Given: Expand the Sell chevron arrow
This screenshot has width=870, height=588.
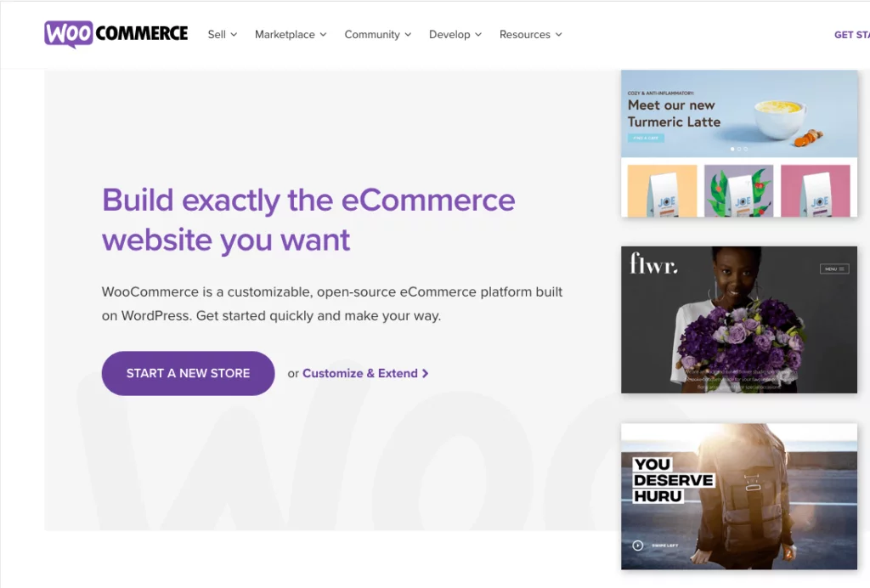Looking at the screenshot, I should [x=234, y=34].
